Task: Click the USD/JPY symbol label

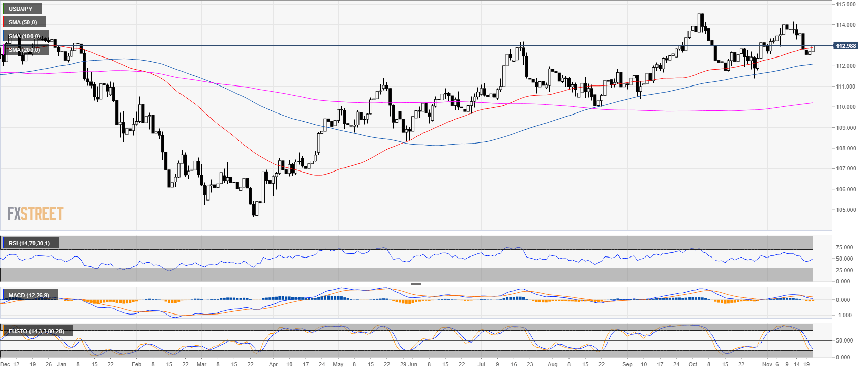Action: [21, 9]
